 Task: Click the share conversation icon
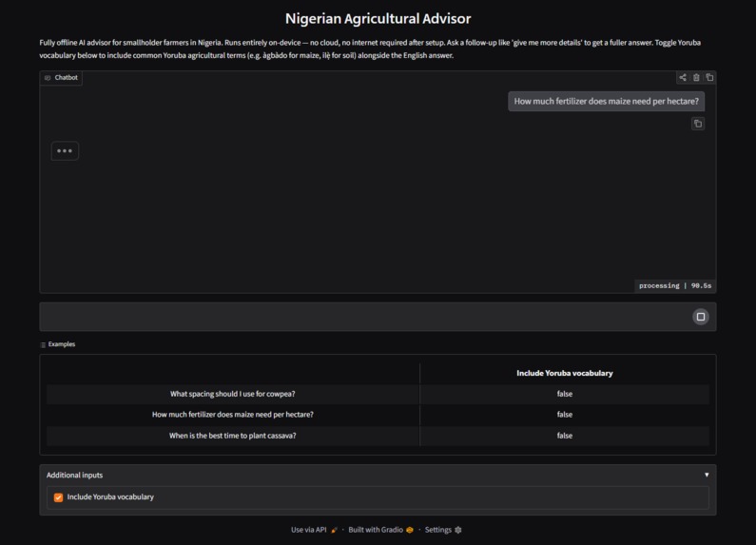tap(683, 78)
